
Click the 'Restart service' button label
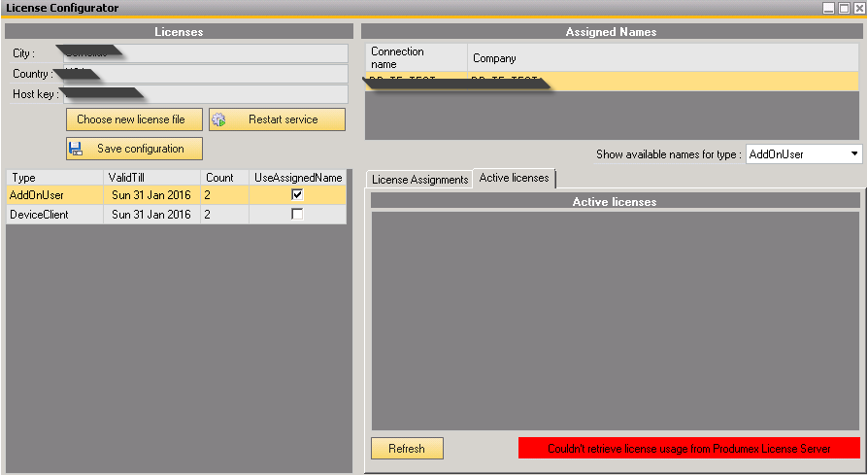tap(283, 119)
